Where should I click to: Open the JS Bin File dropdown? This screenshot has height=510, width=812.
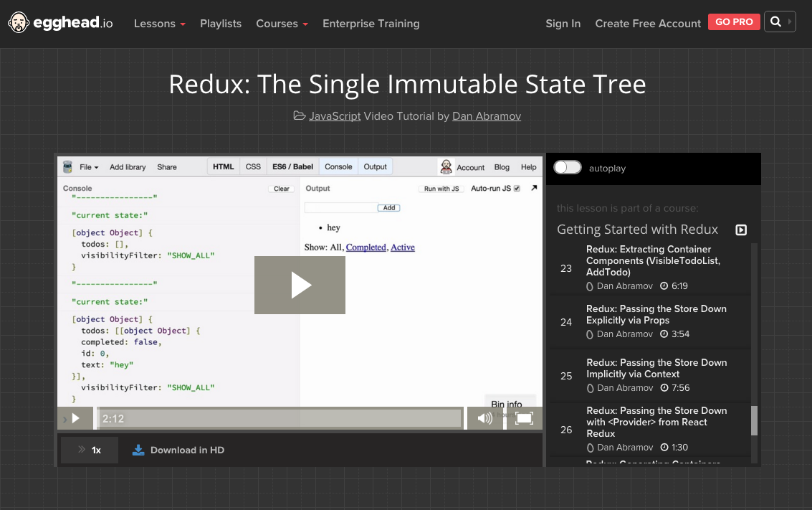[89, 167]
